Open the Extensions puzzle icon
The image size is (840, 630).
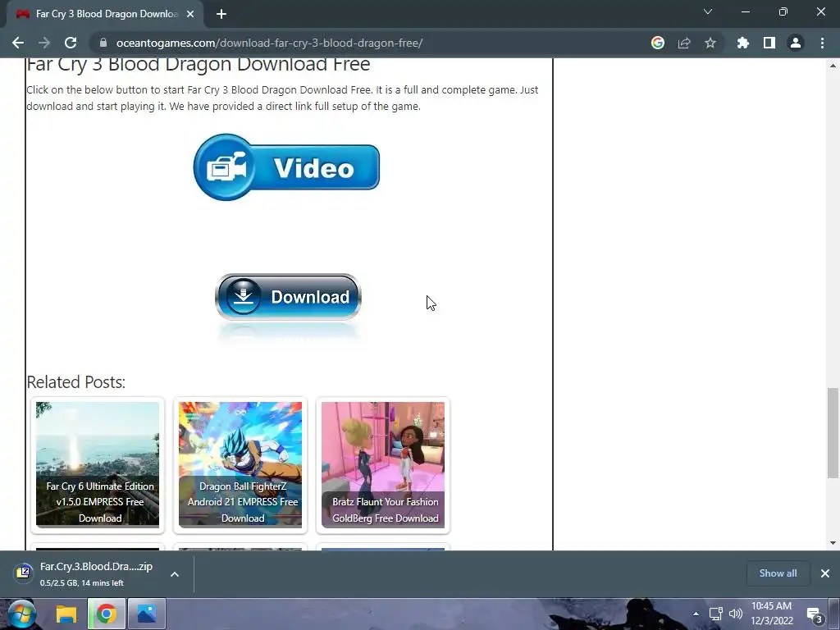(743, 43)
